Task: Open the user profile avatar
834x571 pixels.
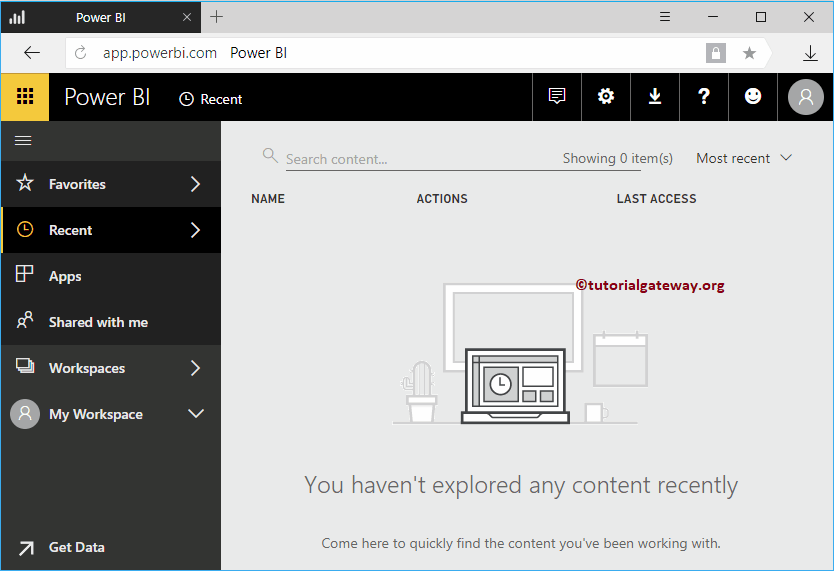Action: point(805,97)
